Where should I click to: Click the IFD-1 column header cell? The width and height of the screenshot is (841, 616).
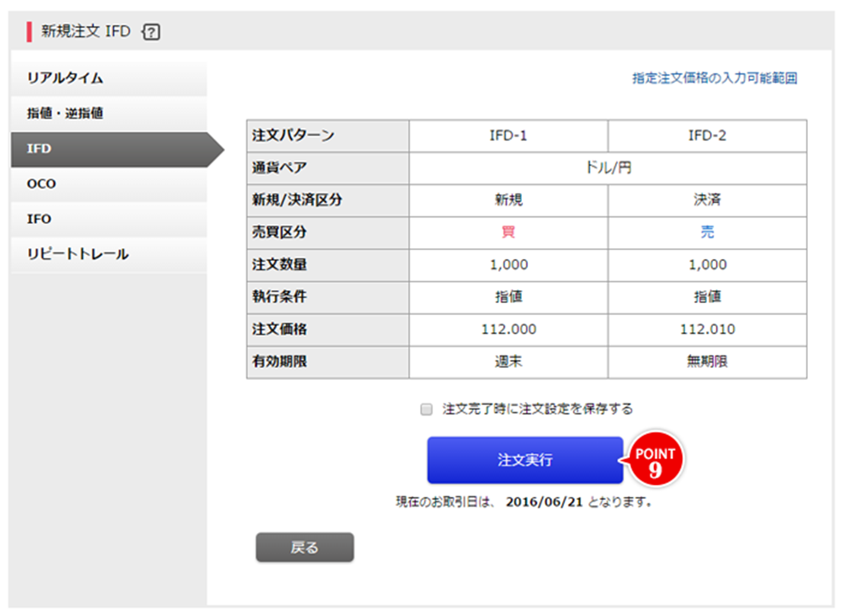coord(508,136)
